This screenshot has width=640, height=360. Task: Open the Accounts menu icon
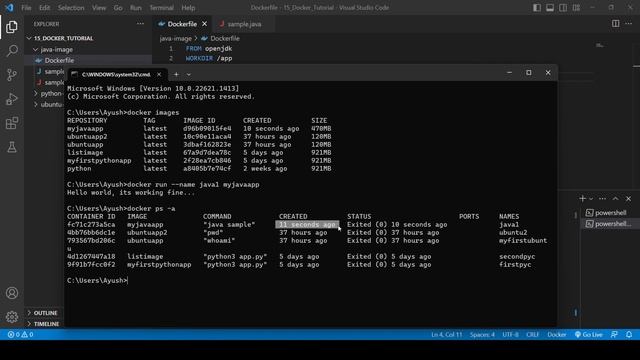pos(12,293)
